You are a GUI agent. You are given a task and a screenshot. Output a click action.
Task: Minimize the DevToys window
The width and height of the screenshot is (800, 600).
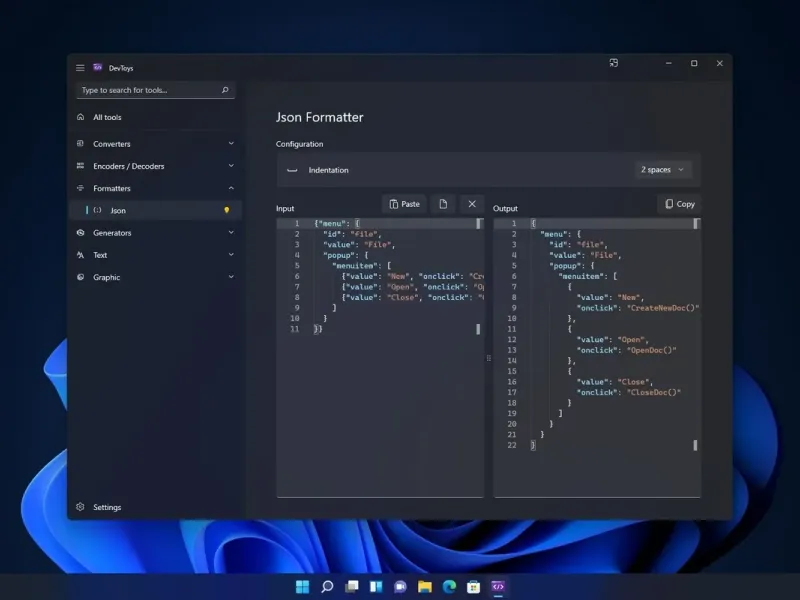[x=668, y=63]
